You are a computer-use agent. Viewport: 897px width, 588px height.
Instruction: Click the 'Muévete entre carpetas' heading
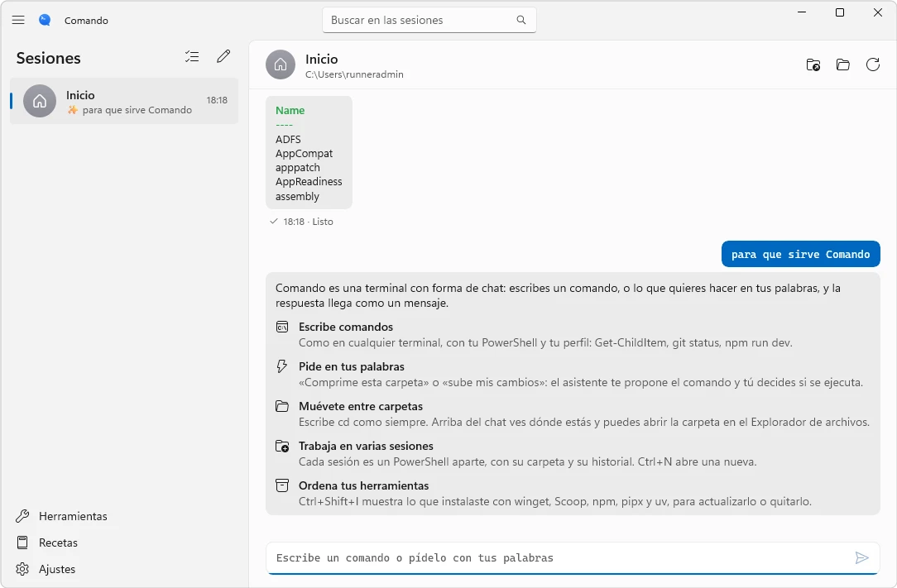tap(361, 406)
